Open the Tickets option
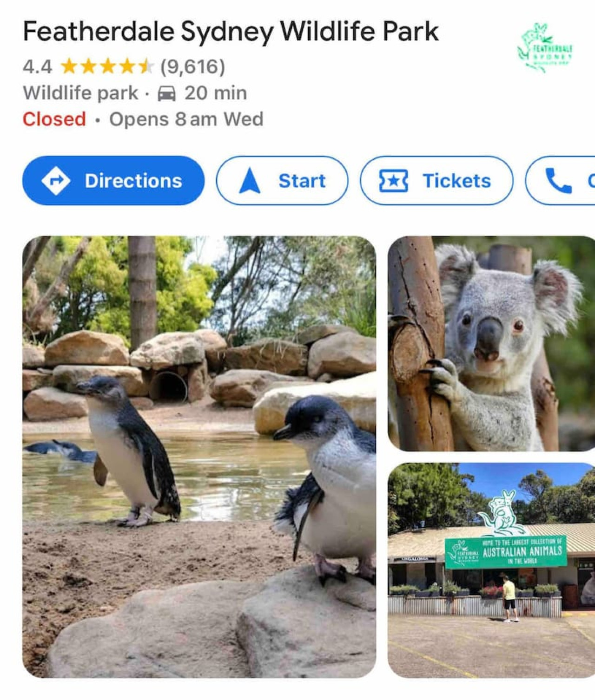The width and height of the screenshot is (595, 700). [437, 181]
